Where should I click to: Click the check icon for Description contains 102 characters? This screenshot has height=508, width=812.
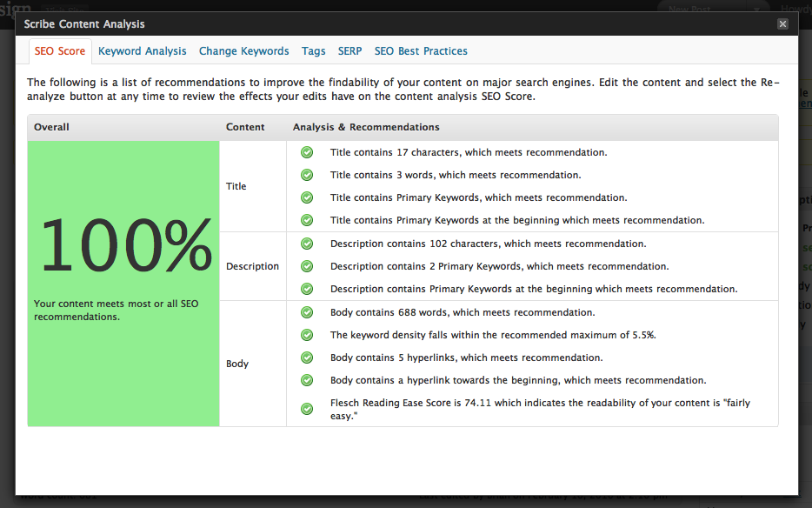click(307, 244)
